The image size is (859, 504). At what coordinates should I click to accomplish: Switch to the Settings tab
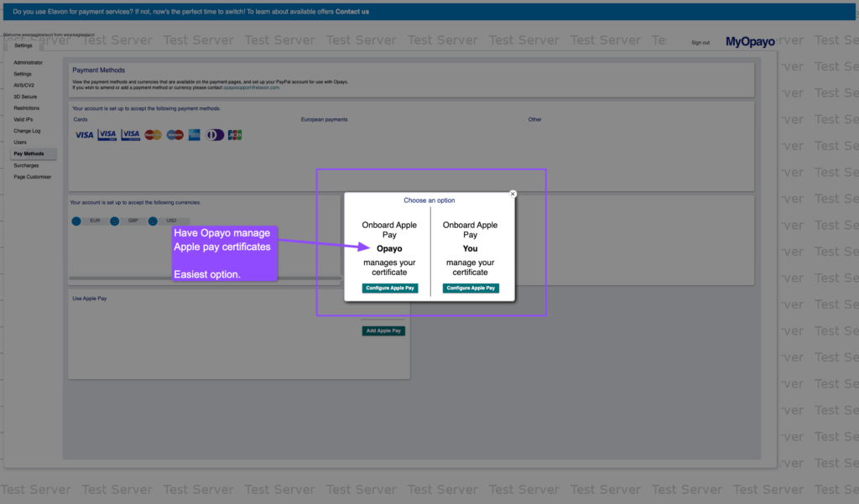23,46
